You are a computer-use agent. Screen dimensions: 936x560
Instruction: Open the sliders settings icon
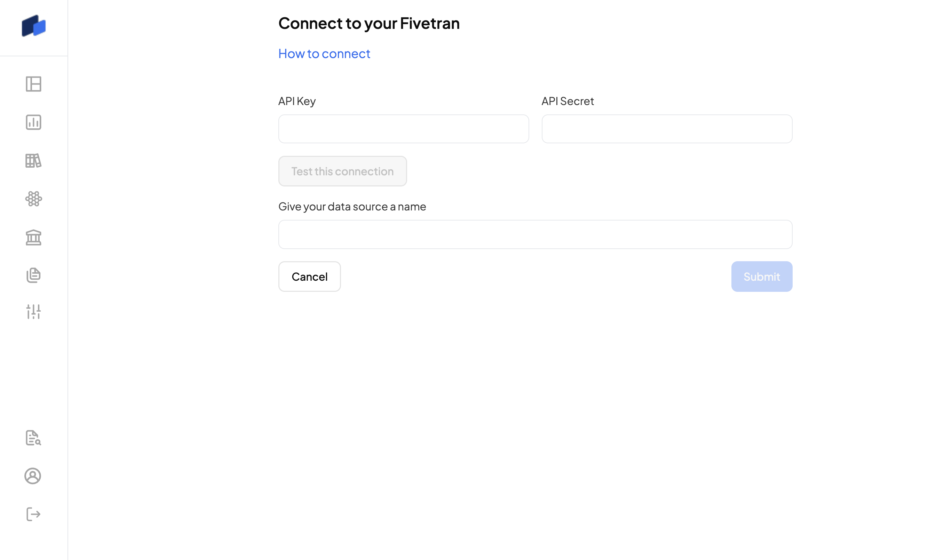[34, 312]
